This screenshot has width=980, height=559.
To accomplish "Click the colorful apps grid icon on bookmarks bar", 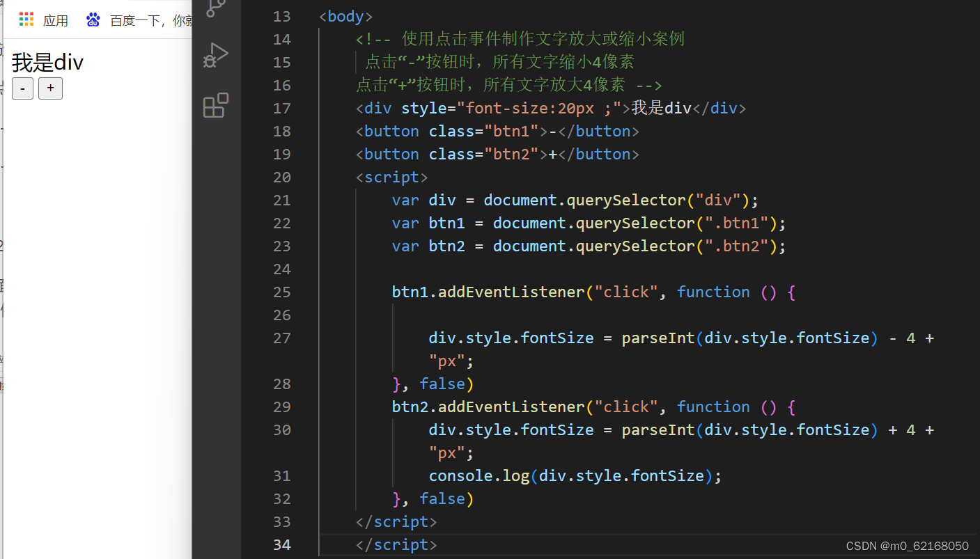I will [26, 19].
